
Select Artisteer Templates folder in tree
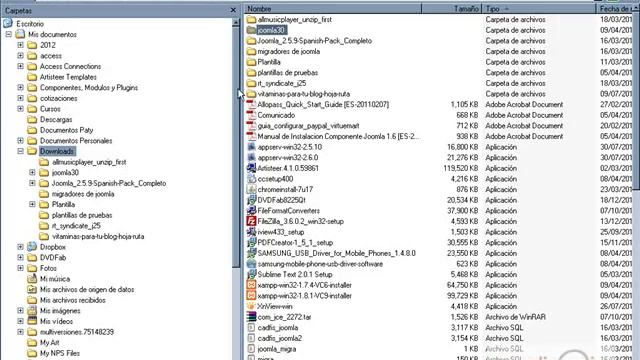coord(68,77)
